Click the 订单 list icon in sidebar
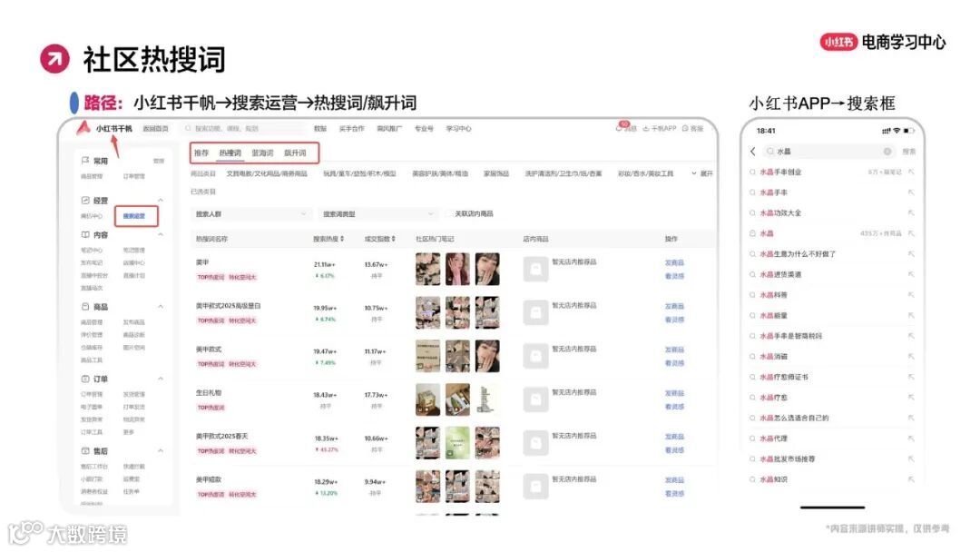 click(x=85, y=379)
